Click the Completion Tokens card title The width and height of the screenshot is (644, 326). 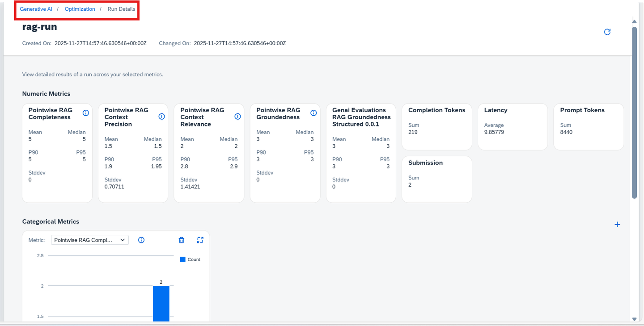437,110
